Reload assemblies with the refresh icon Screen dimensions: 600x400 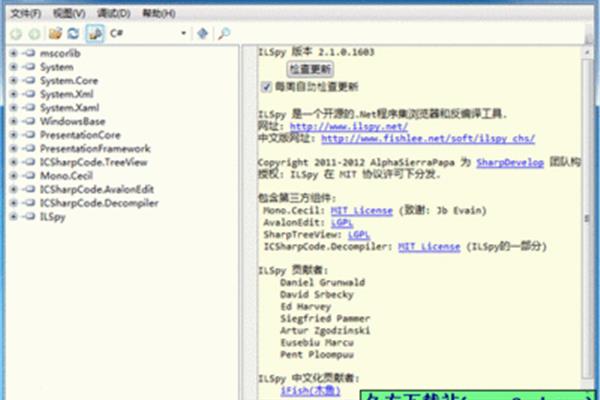[73, 33]
